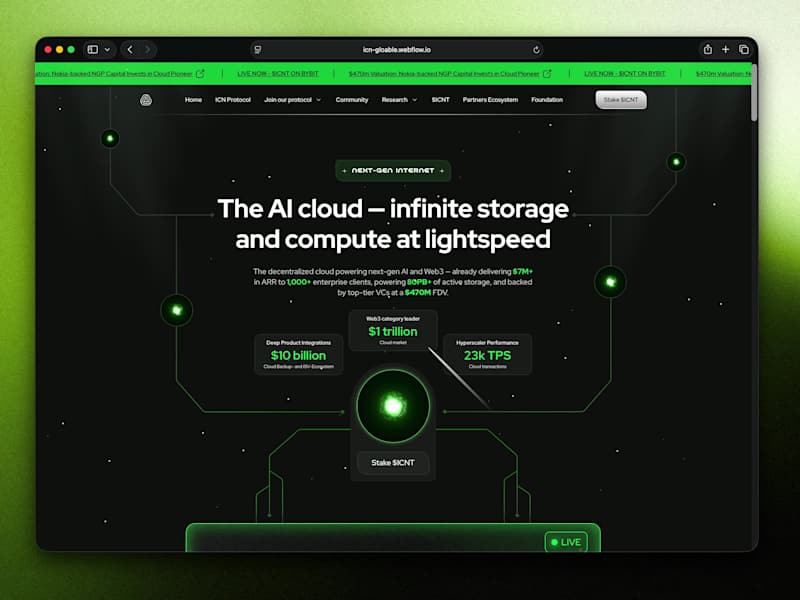Image resolution: width=800 pixels, height=600 pixels.
Task: Click the chevron next to Research
Action: coord(413,100)
